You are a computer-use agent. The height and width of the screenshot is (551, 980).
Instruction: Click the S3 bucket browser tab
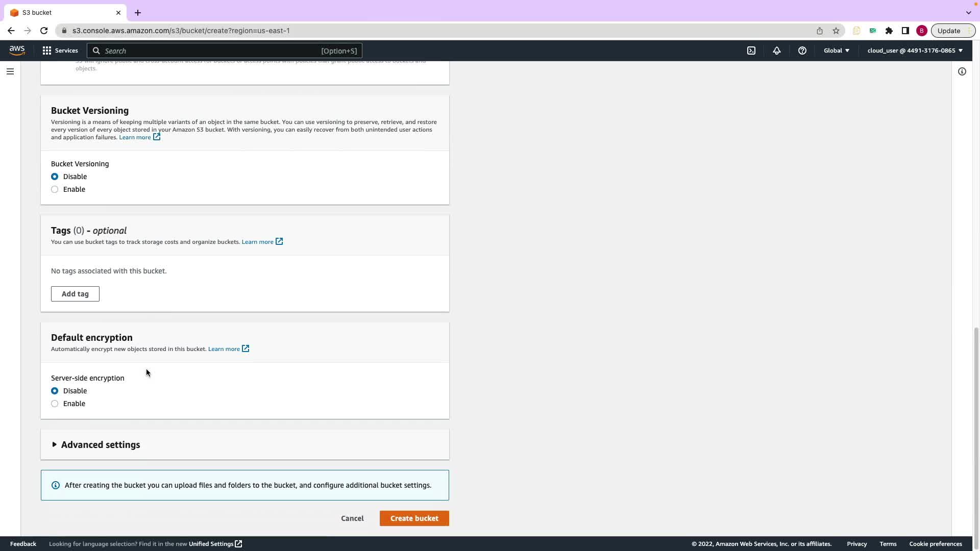[61, 12]
